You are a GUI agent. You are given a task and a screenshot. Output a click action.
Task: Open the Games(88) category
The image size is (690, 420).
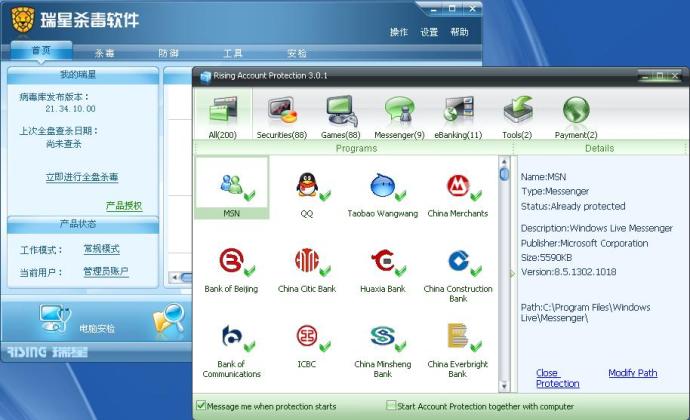341,111
